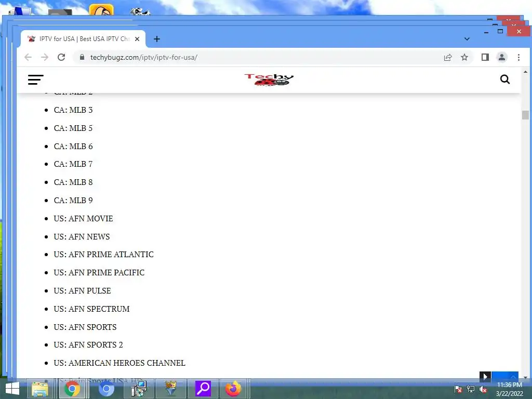The height and width of the screenshot is (399, 532).
Task: Click the list entry CA: MLB 6
Action: pyautogui.click(x=73, y=146)
